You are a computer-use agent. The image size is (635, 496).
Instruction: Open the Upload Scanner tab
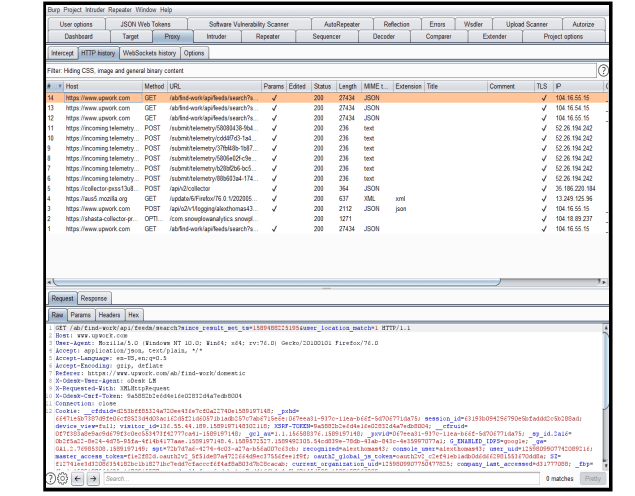[526, 24]
